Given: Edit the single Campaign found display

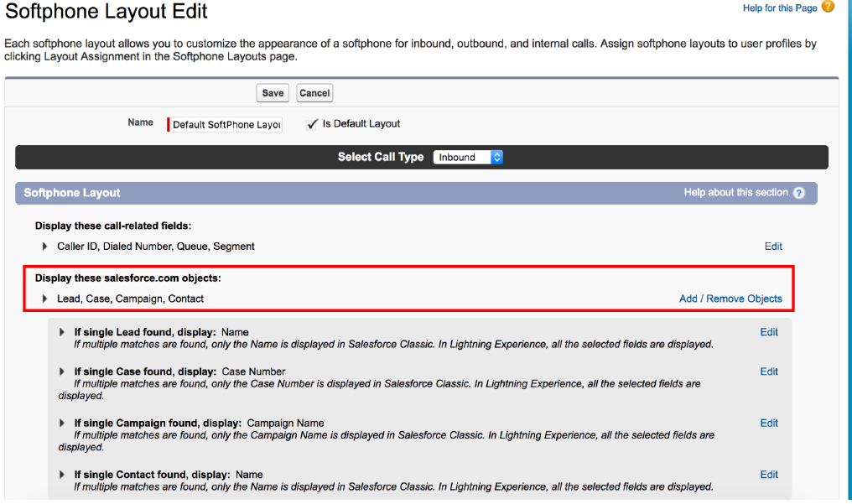Looking at the screenshot, I should coord(769,423).
